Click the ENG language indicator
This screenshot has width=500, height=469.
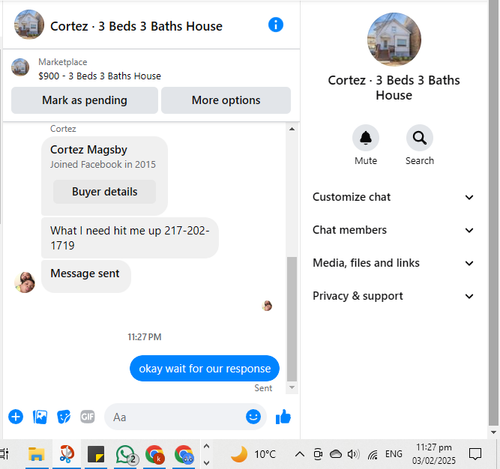[394, 454]
